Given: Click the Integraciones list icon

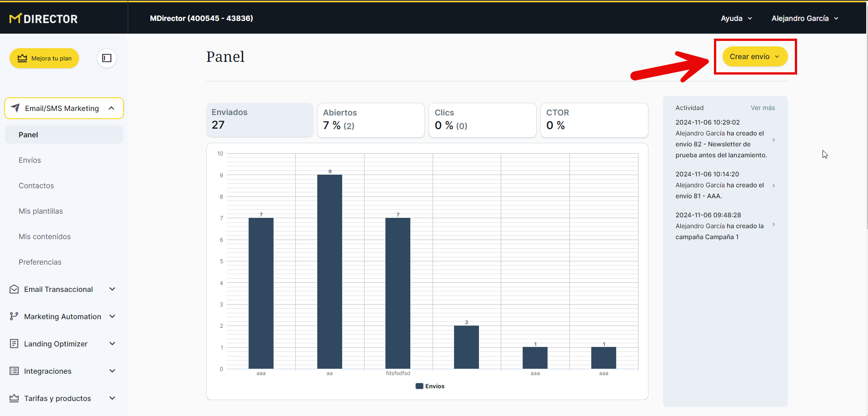Looking at the screenshot, I should pos(14,371).
